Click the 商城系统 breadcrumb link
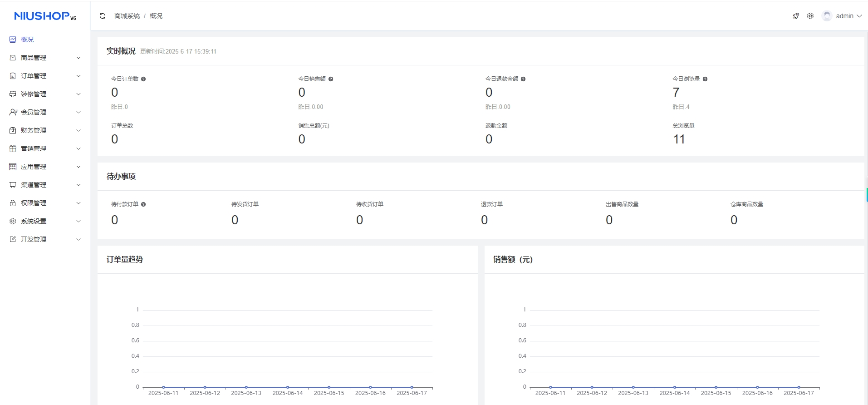868x405 pixels. coord(127,16)
